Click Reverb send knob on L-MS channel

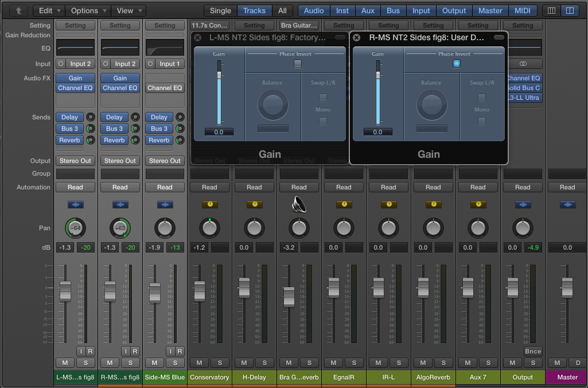pyautogui.click(x=91, y=141)
